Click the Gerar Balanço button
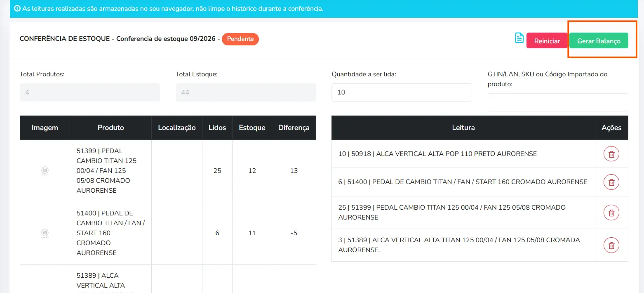 [599, 41]
